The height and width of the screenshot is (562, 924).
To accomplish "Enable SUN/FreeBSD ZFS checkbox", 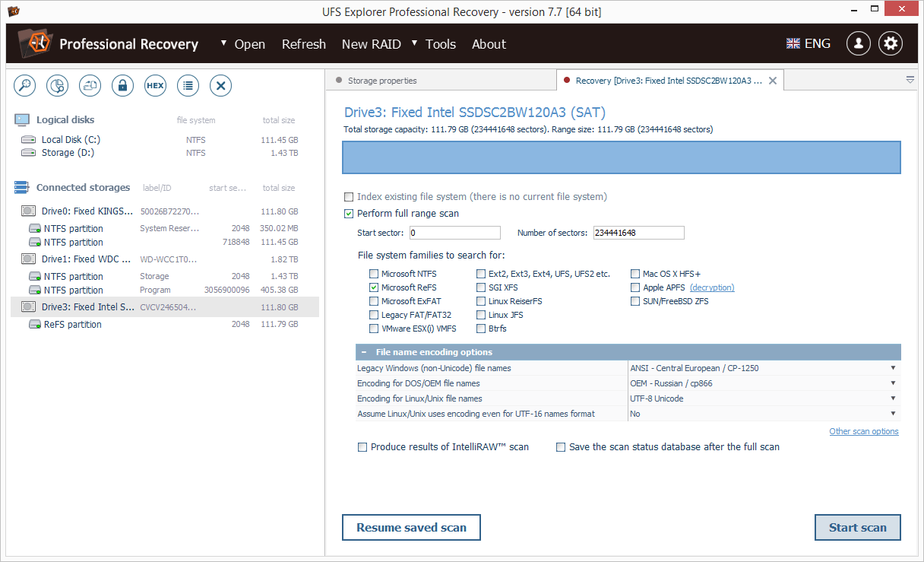I will (635, 301).
